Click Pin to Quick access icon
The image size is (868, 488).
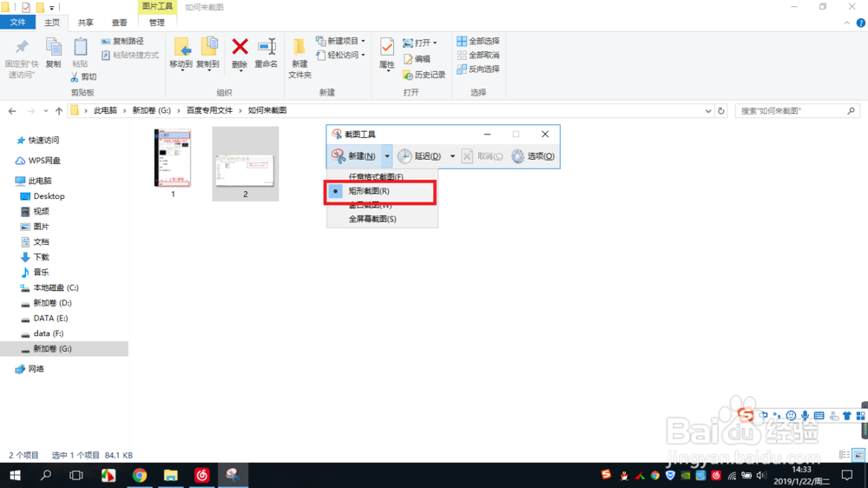click(22, 48)
